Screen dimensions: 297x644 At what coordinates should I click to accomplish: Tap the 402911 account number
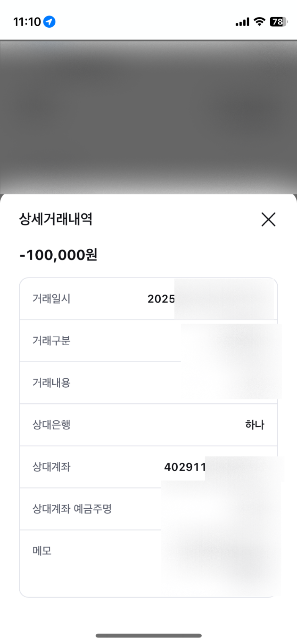pyautogui.click(x=185, y=467)
